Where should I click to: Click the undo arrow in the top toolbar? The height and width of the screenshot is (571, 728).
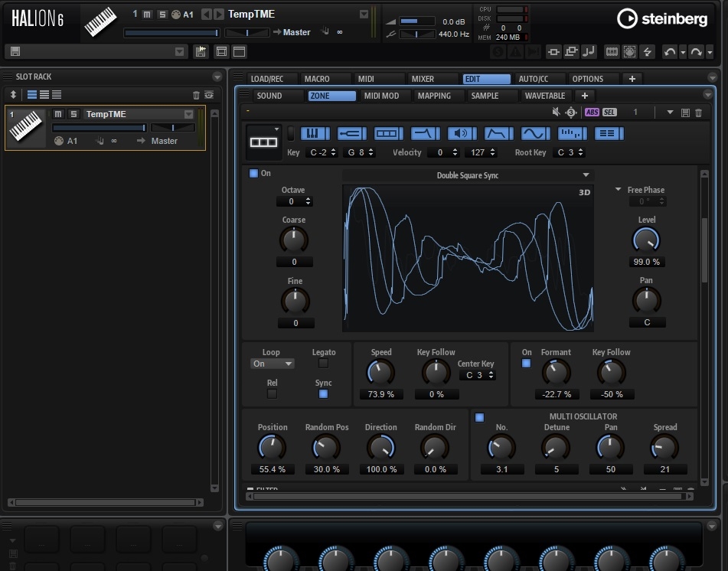click(x=670, y=51)
